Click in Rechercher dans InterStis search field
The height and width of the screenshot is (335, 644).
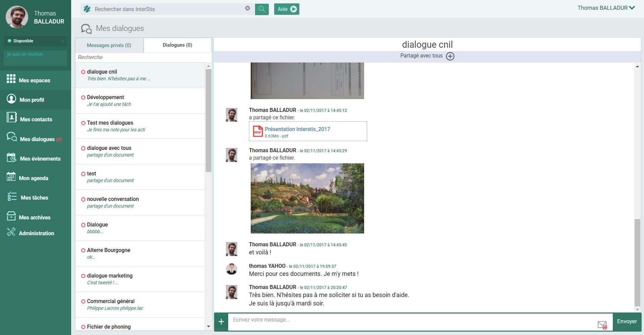(x=168, y=9)
